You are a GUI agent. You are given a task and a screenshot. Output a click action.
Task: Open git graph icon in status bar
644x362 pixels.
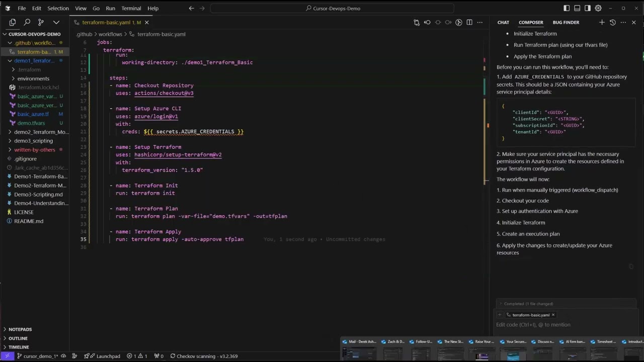click(74, 356)
